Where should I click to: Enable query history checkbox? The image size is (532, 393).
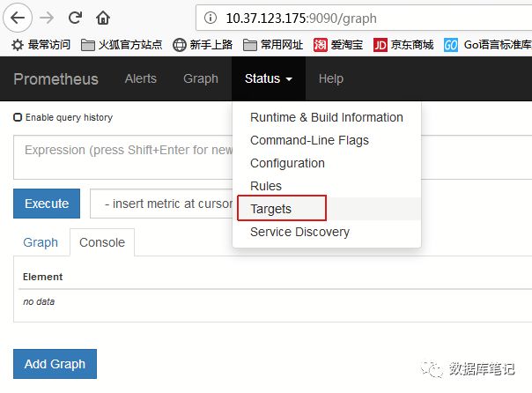click(18, 117)
